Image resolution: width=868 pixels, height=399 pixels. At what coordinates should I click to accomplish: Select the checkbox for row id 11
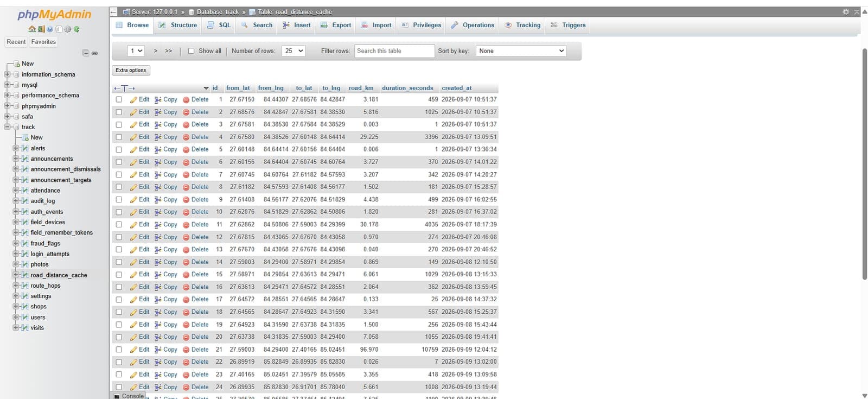coord(119,225)
